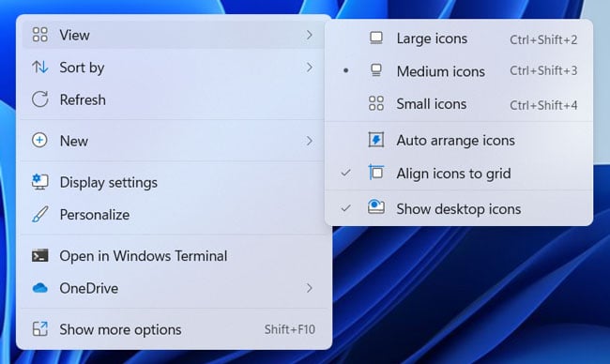Viewport: 610px width, 364px height.
Task: Switch to Small icons view
Action: coord(459,104)
